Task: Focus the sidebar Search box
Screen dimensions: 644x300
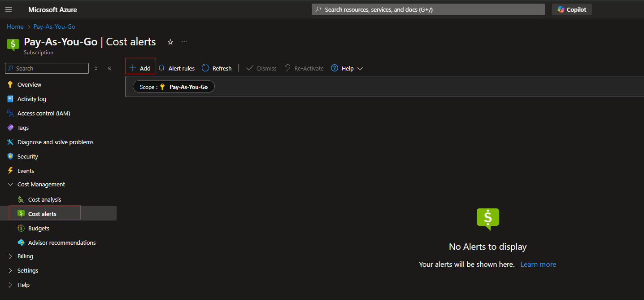Action: pos(47,68)
